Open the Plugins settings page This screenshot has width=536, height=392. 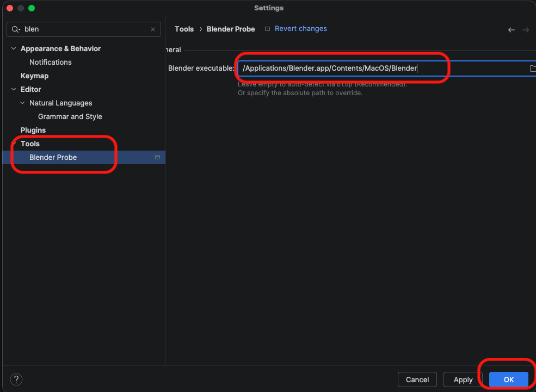(33, 130)
